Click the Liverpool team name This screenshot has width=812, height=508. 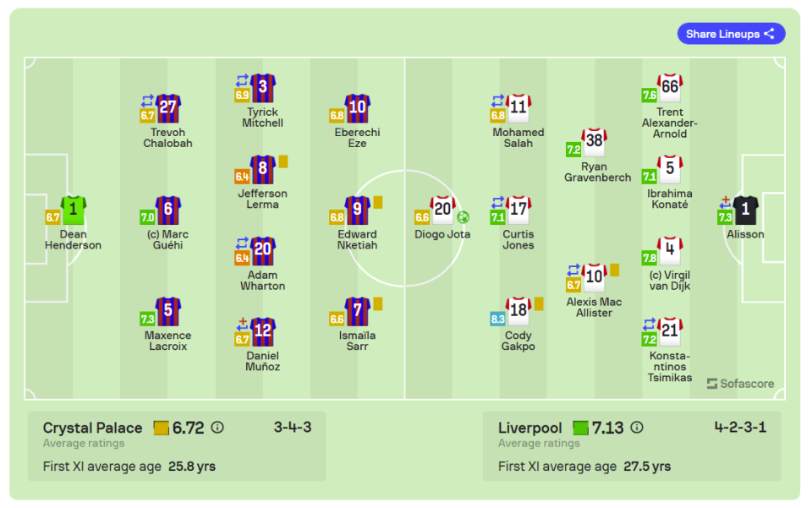click(x=530, y=428)
